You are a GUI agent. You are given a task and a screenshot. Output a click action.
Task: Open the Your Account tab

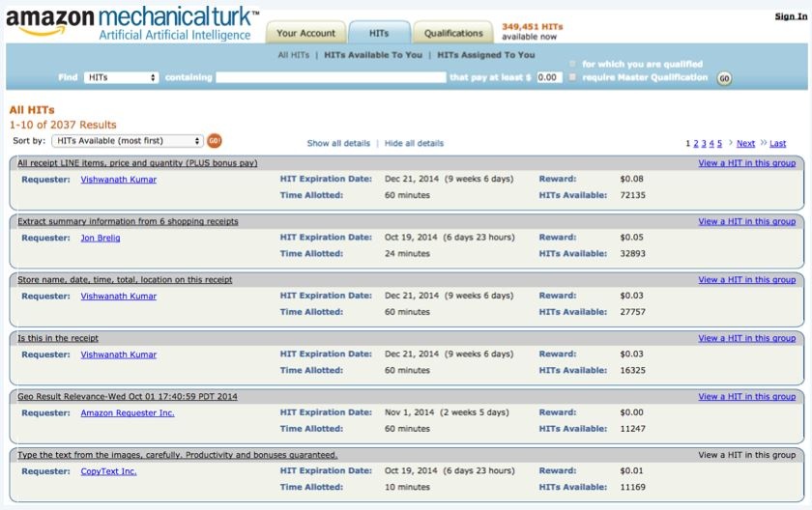click(x=305, y=33)
